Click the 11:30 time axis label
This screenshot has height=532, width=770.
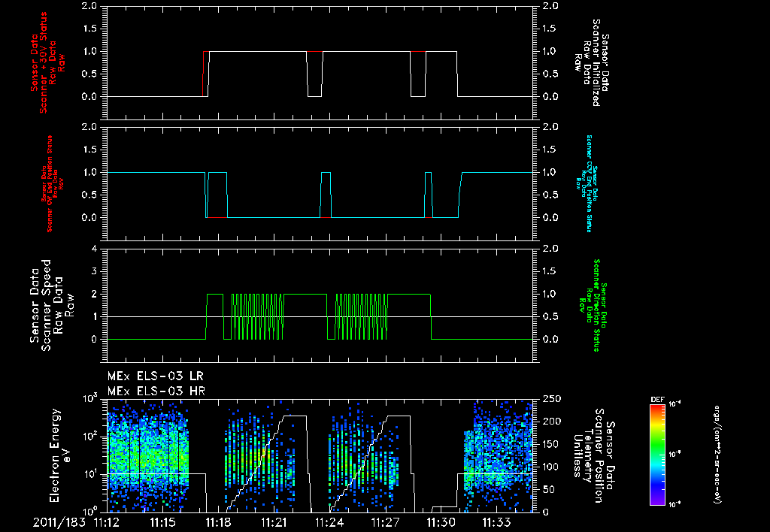pyautogui.click(x=441, y=522)
